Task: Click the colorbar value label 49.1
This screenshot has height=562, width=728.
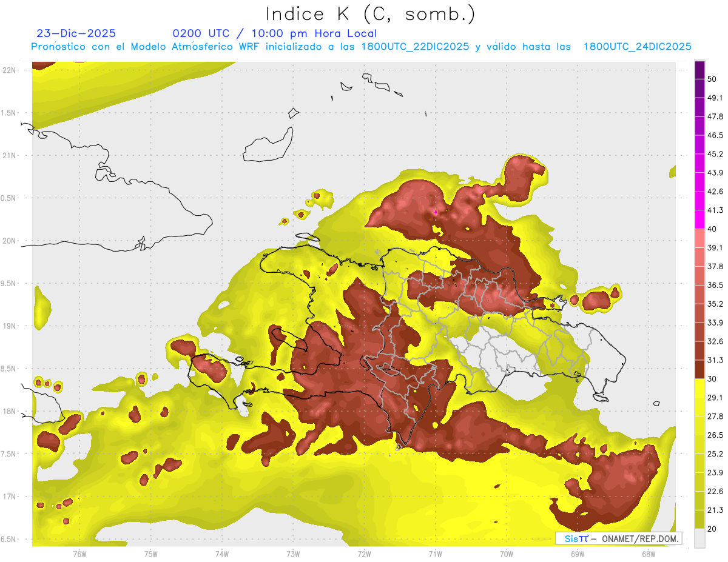Action: click(x=715, y=98)
